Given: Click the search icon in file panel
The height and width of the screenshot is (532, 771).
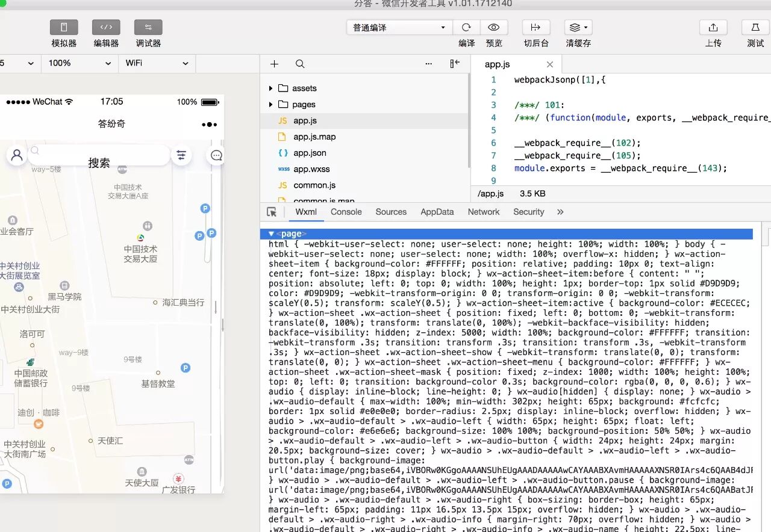Looking at the screenshot, I should (300, 64).
